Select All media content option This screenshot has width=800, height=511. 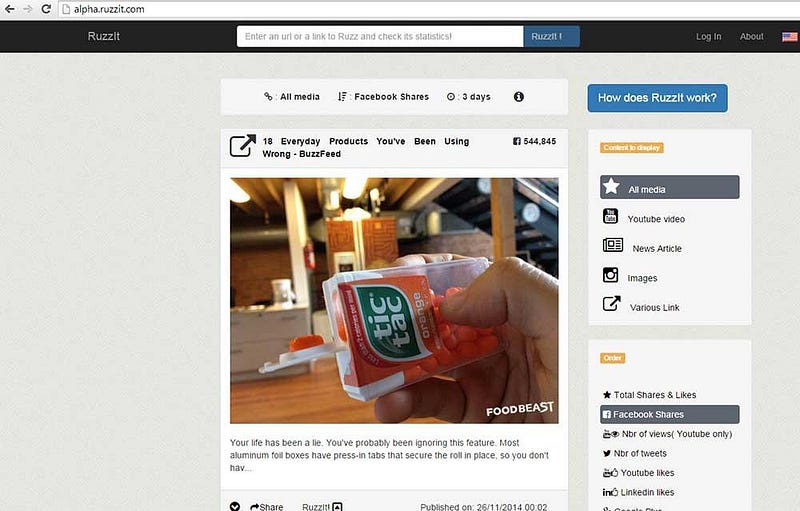pyautogui.click(x=669, y=187)
